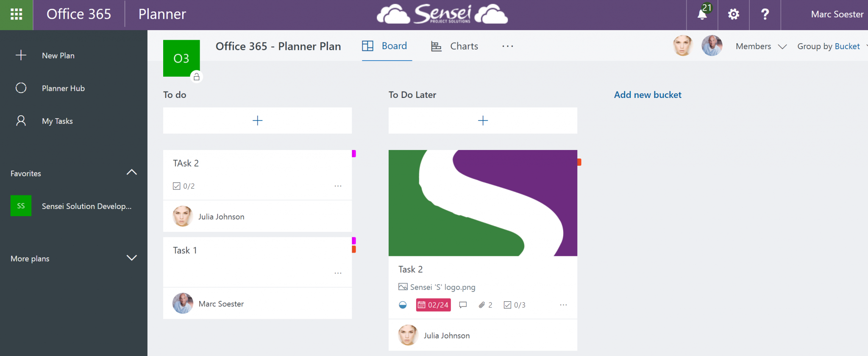Click Task 2 title under logo image
Image resolution: width=868 pixels, height=356 pixels.
tap(410, 270)
